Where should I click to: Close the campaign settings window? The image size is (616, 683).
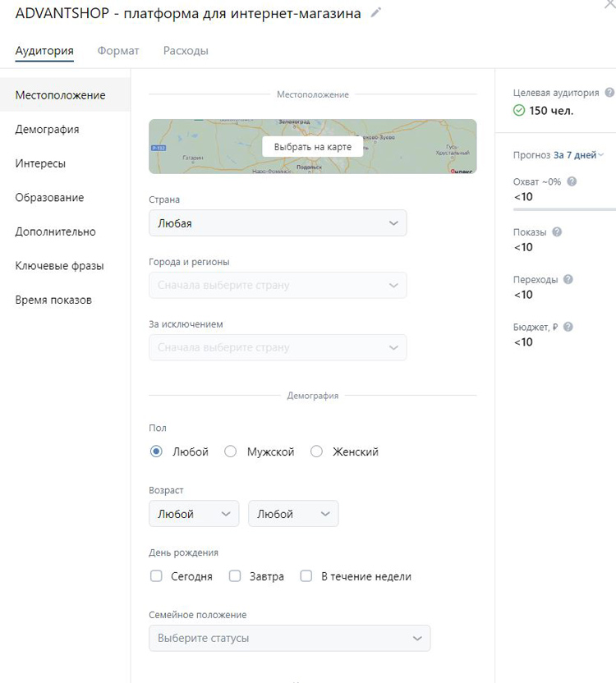tap(609, 4)
